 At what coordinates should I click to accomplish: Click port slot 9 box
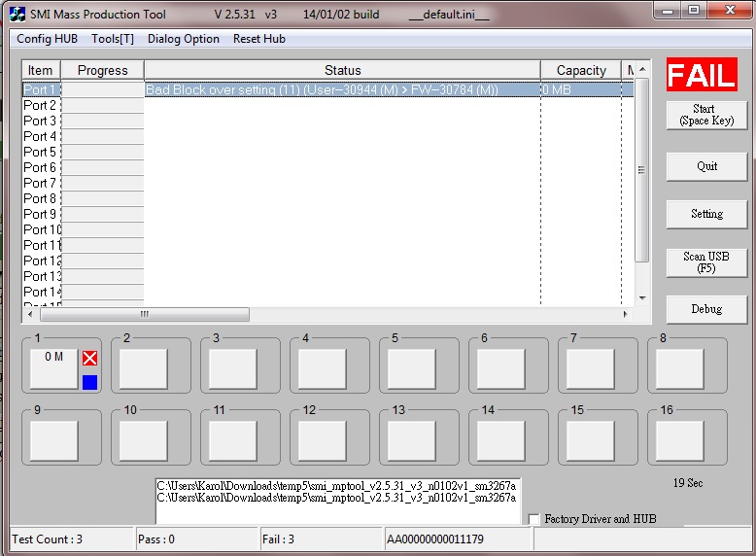tap(54, 440)
